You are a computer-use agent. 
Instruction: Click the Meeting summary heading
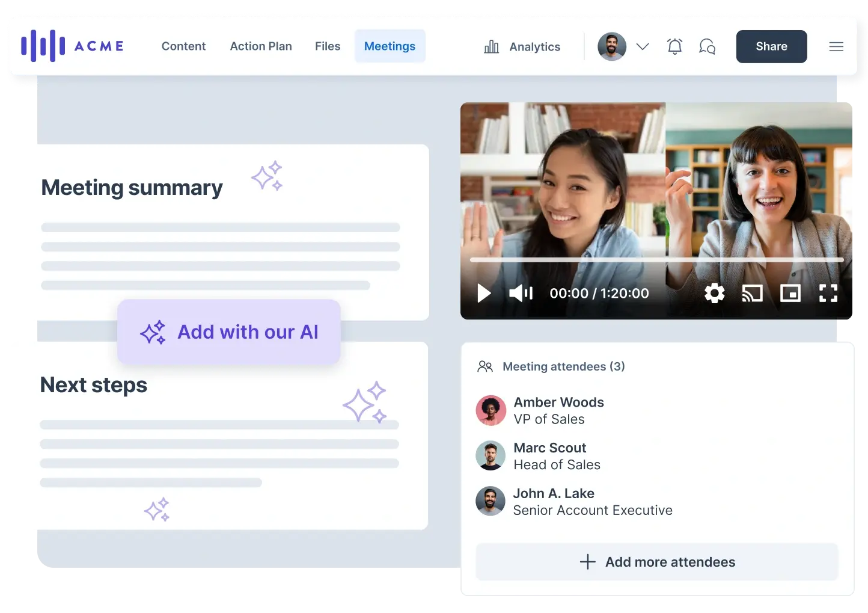tap(132, 188)
